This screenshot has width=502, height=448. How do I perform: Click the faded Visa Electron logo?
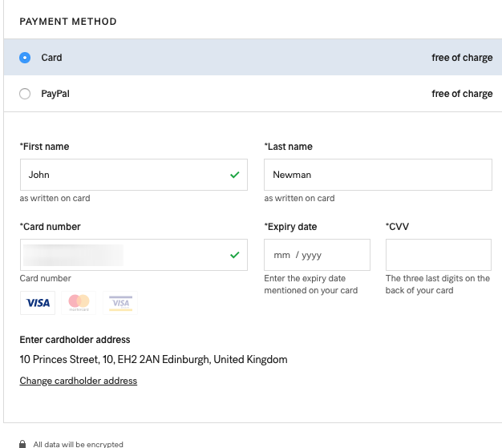click(120, 303)
